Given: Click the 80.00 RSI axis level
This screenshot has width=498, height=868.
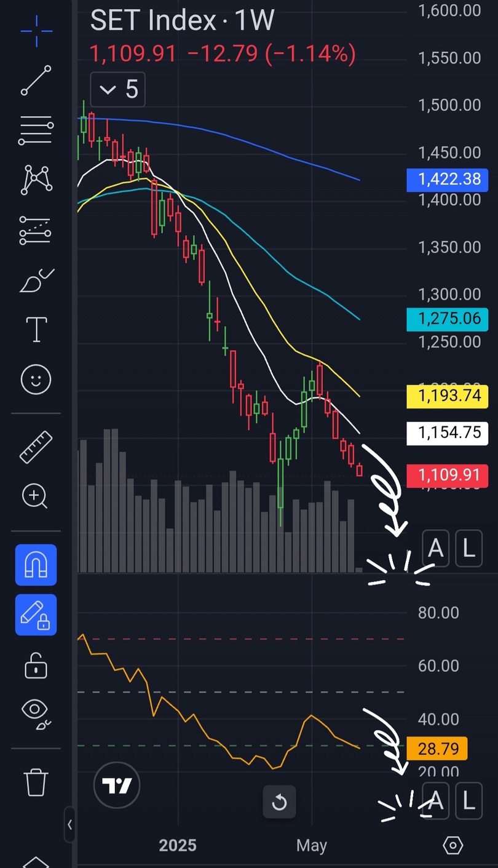Looking at the screenshot, I should (x=438, y=613).
